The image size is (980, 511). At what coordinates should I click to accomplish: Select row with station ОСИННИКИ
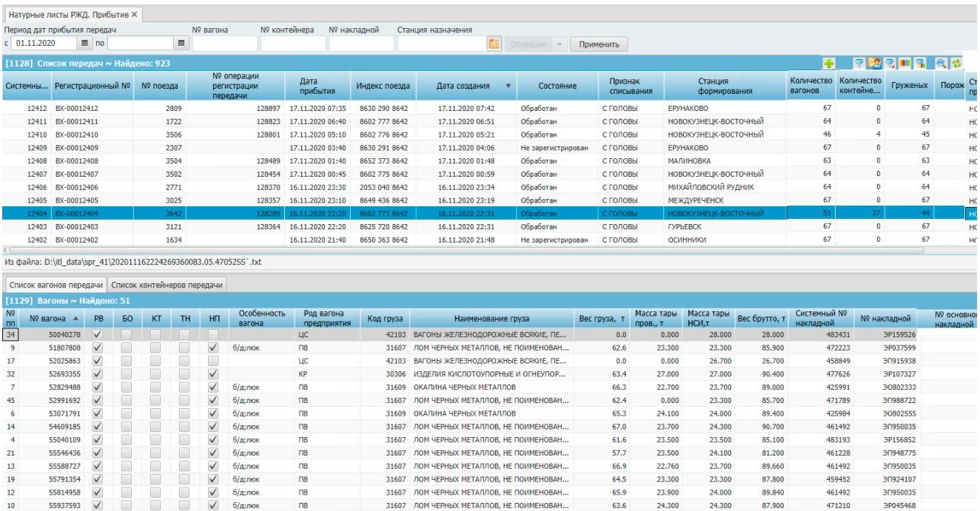490,240
